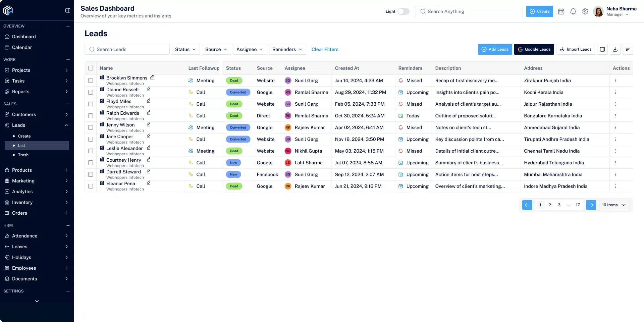Screen dimensions: 644x322
Task: Edit Brooklyn Simmons with the pencil icon
Action: click(152, 77)
